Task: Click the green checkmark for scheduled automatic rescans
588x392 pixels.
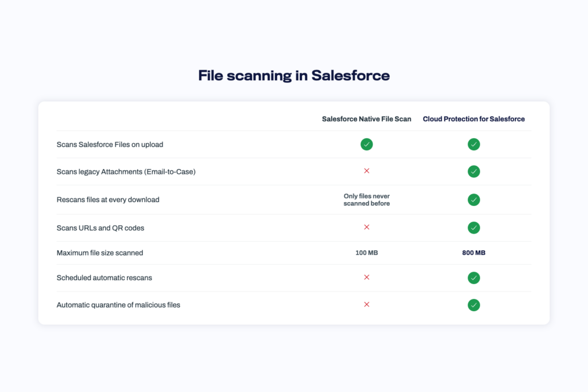Action: [x=474, y=278]
